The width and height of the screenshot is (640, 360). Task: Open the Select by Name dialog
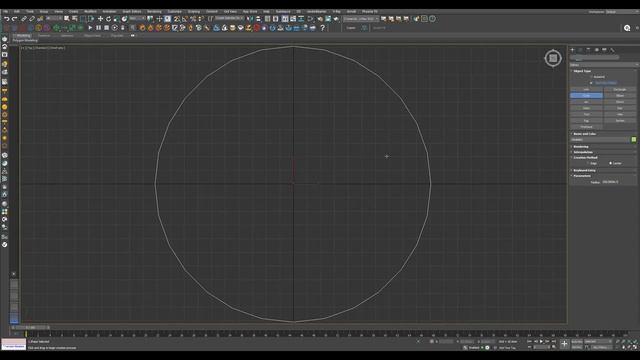(x=74, y=18)
